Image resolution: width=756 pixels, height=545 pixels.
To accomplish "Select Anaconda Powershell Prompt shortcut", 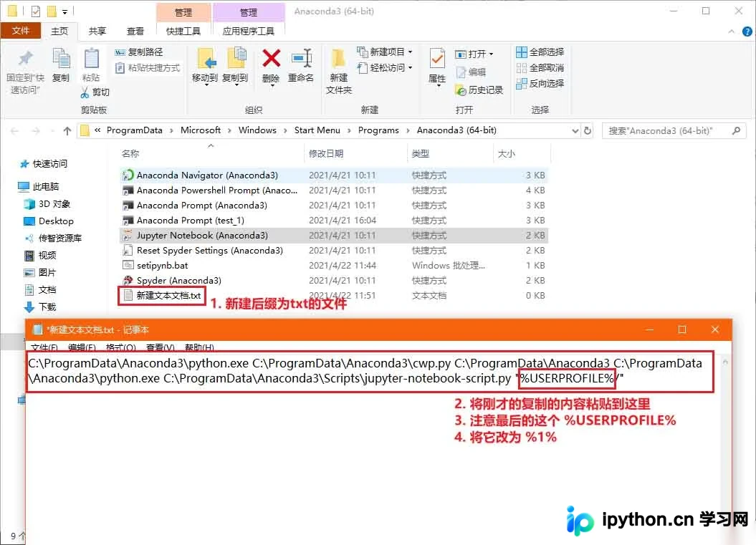I will click(x=334, y=190).
